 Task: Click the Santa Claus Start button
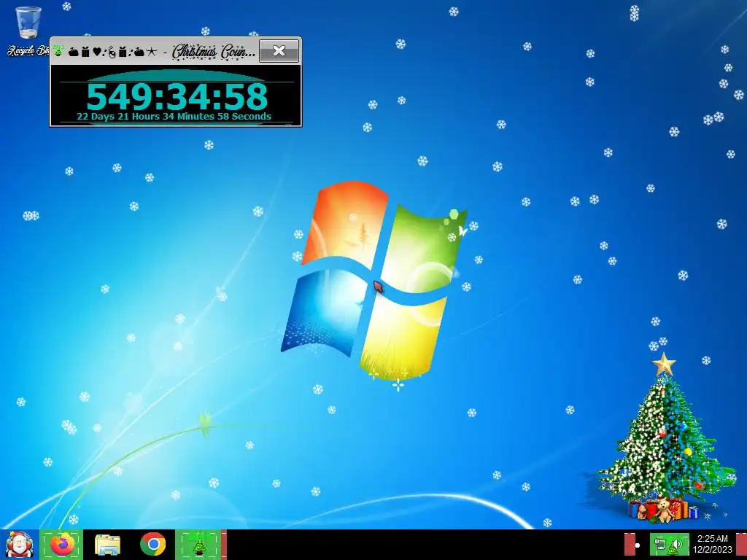coord(19,544)
